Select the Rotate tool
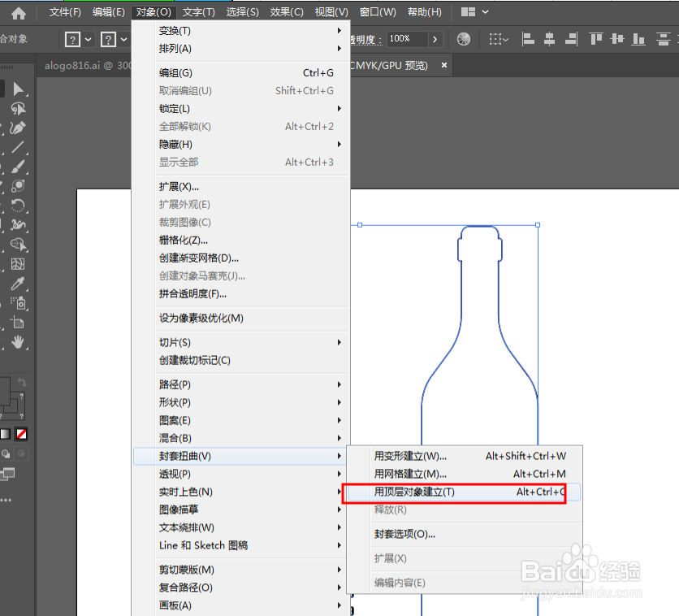Viewport: 679px width, 616px height. coord(18,206)
